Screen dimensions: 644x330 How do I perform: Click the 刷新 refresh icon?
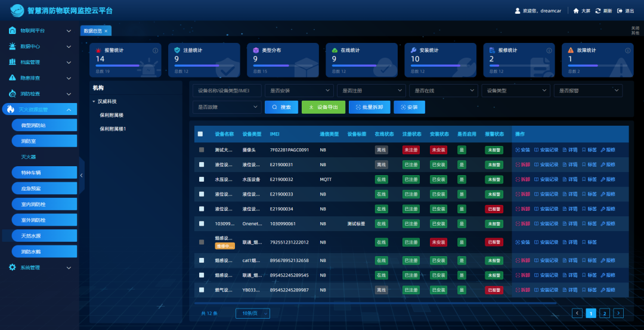pos(598,11)
